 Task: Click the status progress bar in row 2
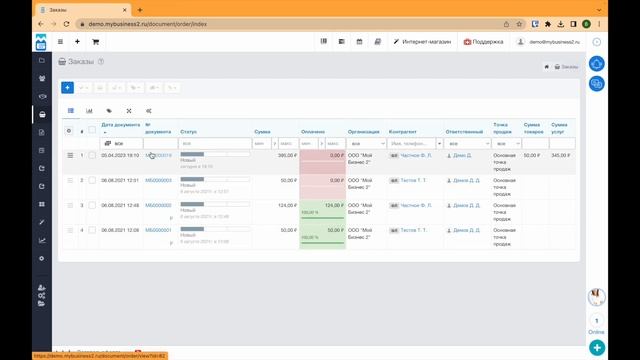pos(215,179)
